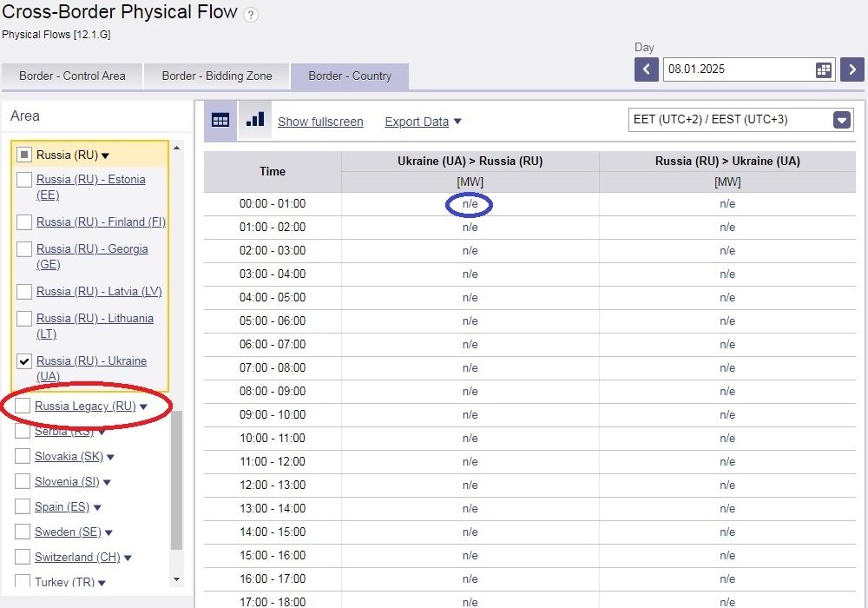Click Russia>Ukraine n/e value for 09:00 - 10:00
This screenshot has width=868, height=608.
click(727, 415)
